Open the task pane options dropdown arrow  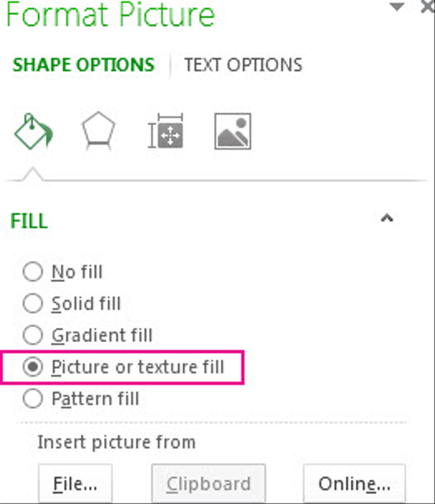tap(397, 6)
